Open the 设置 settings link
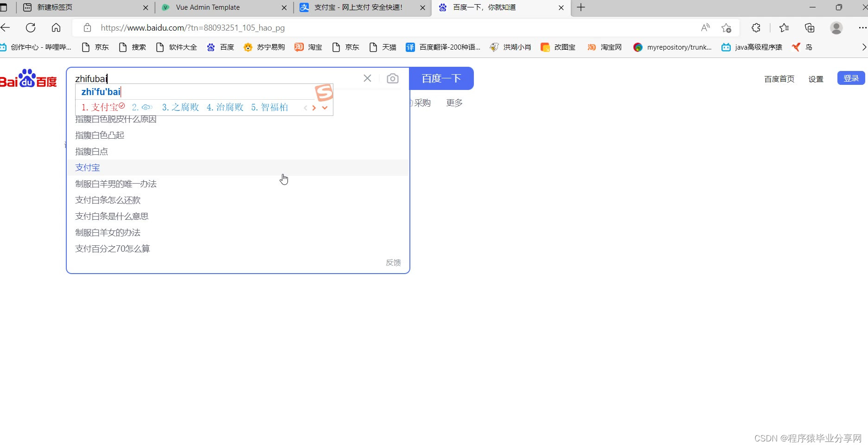 (816, 79)
